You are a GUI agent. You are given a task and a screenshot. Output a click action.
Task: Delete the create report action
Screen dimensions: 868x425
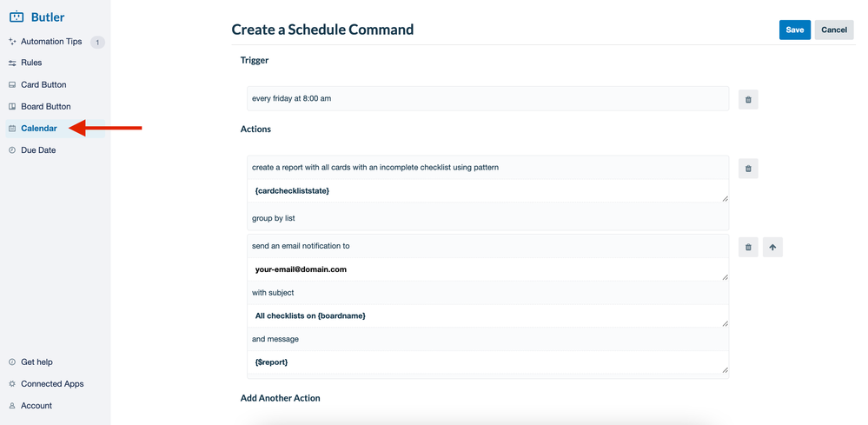click(x=748, y=169)
